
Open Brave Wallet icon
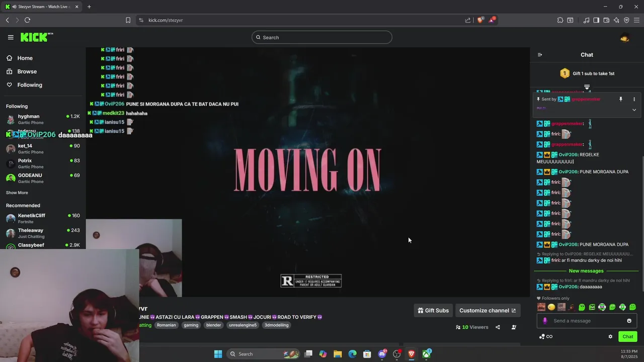tap(606, 20)
